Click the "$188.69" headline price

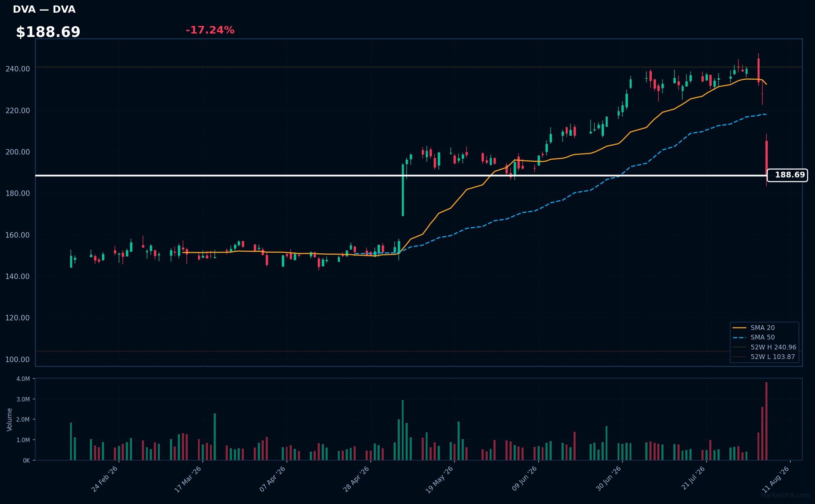coord(48,32)
